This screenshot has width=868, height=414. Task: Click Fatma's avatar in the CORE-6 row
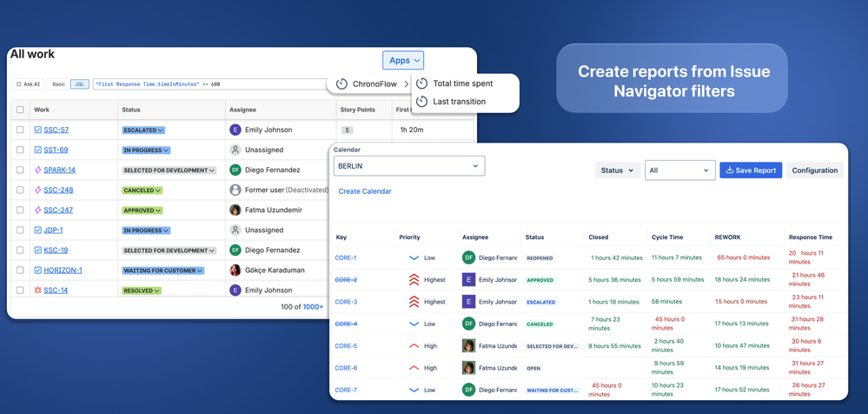click(468, 367)
